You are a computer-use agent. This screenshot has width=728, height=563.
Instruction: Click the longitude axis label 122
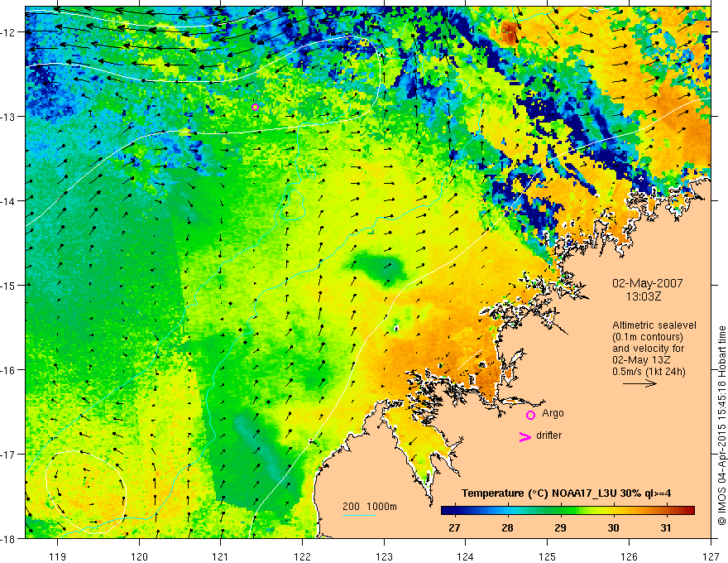(302, 556)
